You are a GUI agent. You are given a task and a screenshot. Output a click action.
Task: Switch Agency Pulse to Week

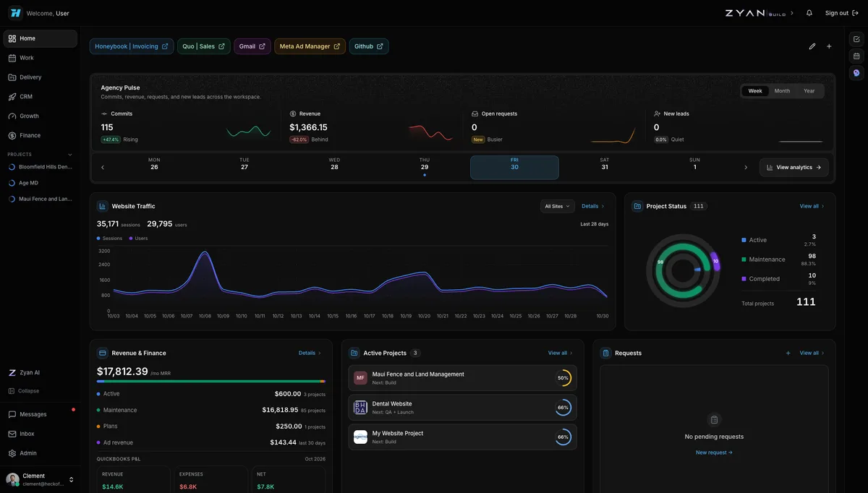point(755,91)
